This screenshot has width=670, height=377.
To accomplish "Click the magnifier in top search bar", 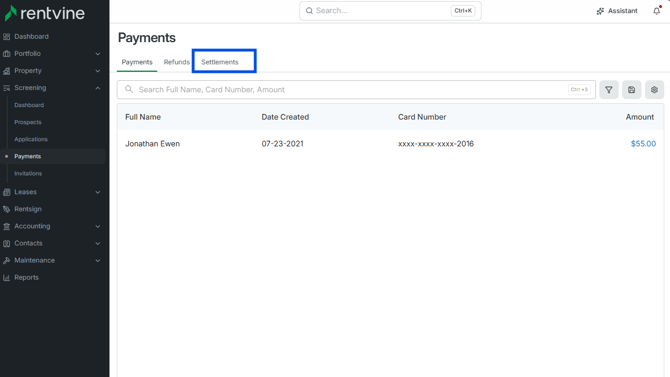I will pyautogui.click(x=309, y=11).
